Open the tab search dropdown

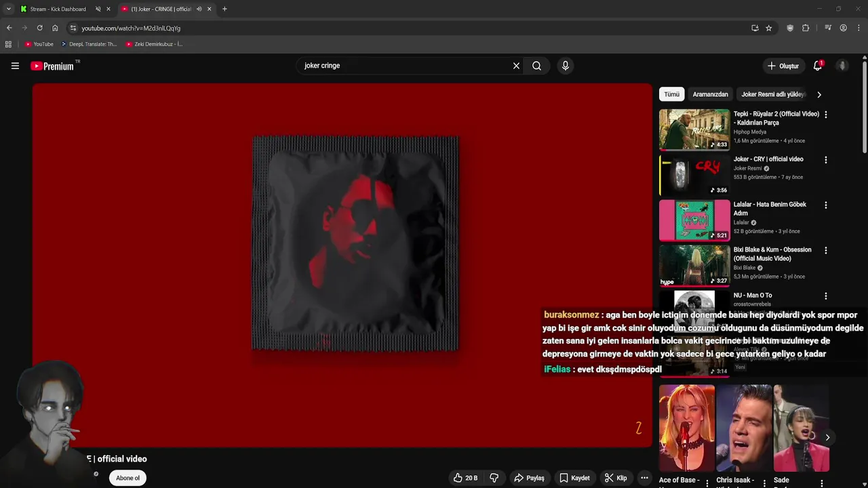click(x=8, y=9)
